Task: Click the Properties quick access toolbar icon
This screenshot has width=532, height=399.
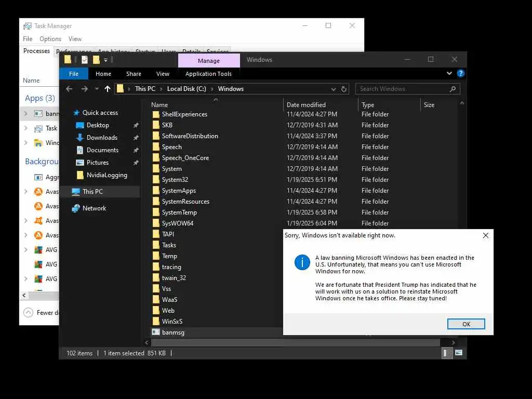Action: click(x=85, y=60)
